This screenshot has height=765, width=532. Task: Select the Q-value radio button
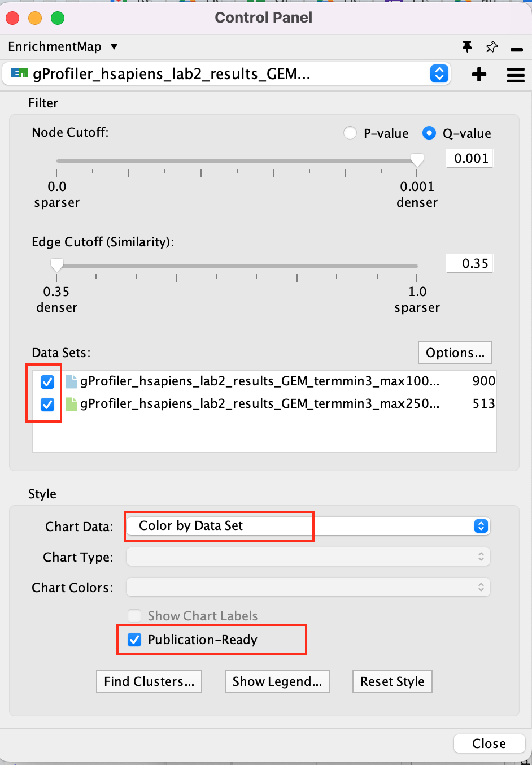[x=429, y=133]
